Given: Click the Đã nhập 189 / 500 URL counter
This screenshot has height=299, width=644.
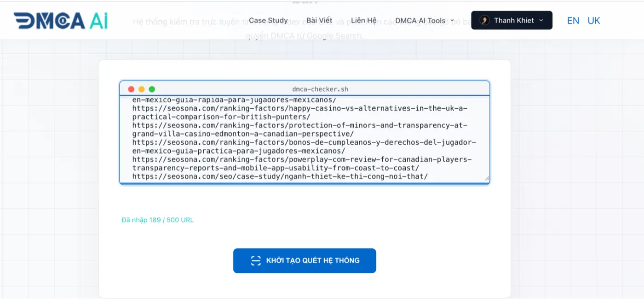Looking at the screenshot, I should tap(158, 220).
